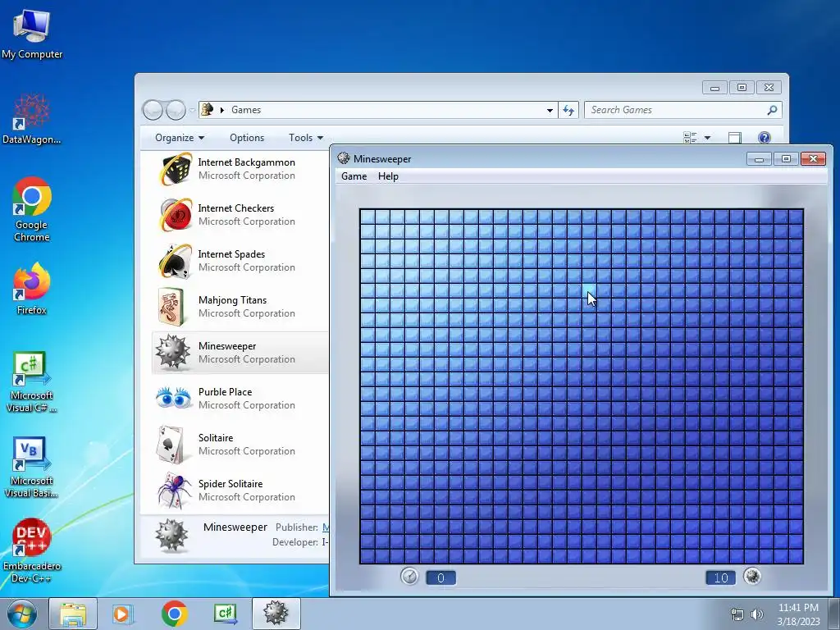The image size is (840, 630).
Task: Click the highlighted tile under the cursor
Action: tap(589, 291)
